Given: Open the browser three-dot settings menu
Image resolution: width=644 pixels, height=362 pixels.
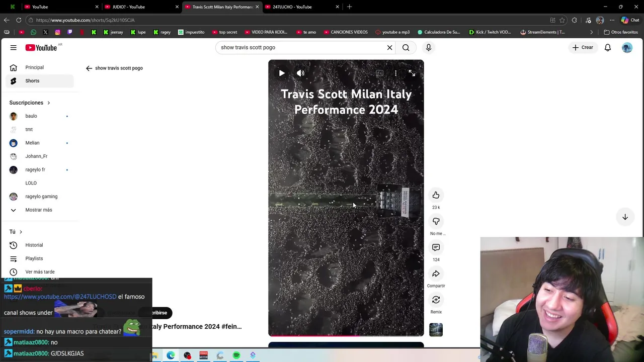Looking at the screenshot, I should point(612,20).
